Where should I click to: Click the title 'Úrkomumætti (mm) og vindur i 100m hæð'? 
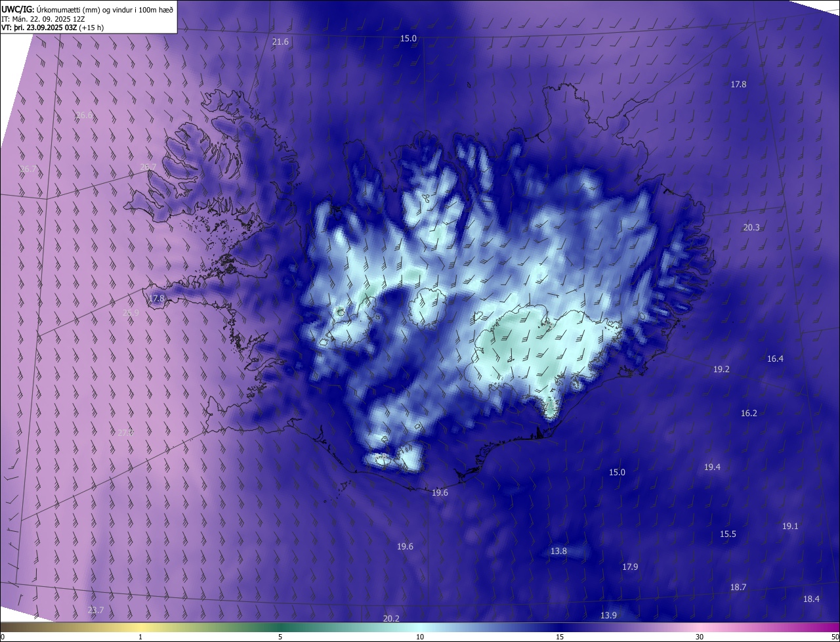click(x=104, y=9)
